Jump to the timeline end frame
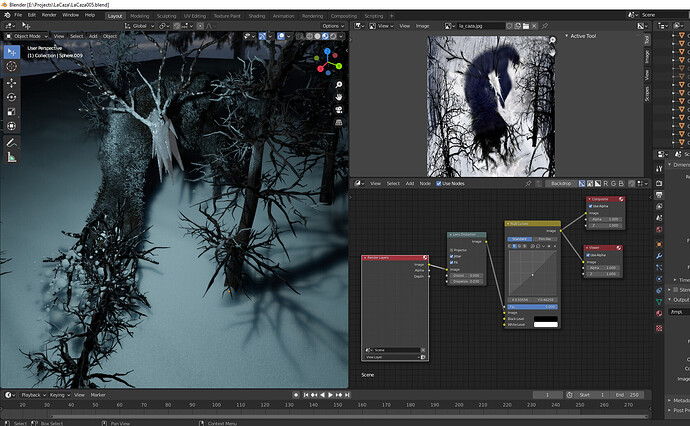690x426 pixels. [347, 395]
